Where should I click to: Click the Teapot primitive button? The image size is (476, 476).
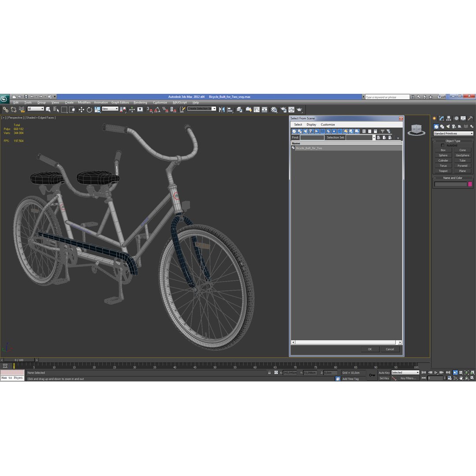click(443, 171)
